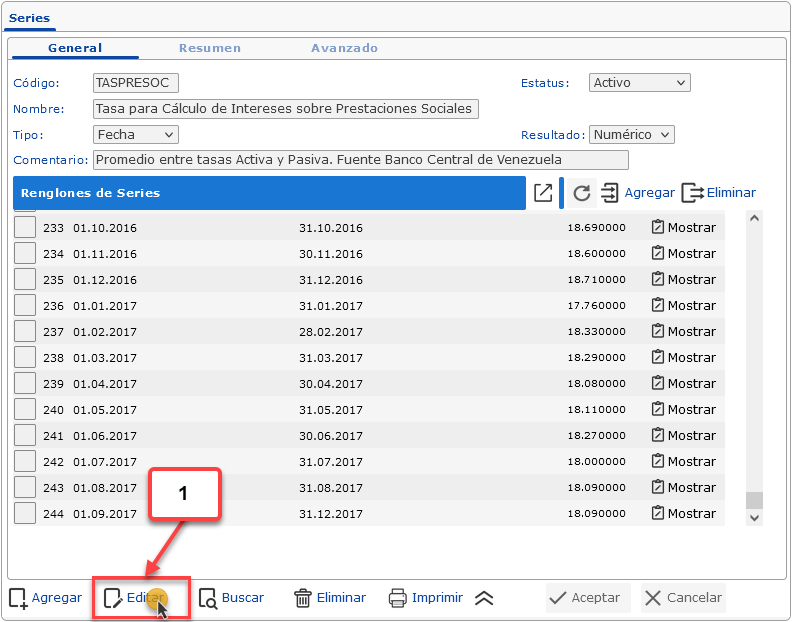Open series rows in external window icon

[x=543, y=193]
